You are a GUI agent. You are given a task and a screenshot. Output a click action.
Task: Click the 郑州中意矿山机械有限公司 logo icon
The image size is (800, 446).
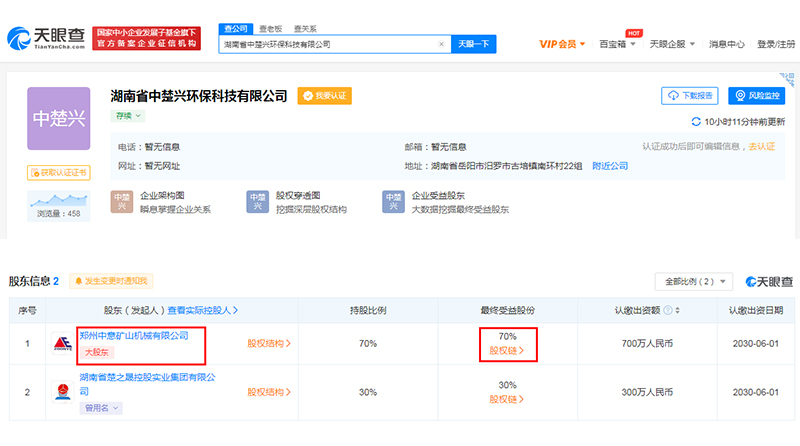pos(62,343)
